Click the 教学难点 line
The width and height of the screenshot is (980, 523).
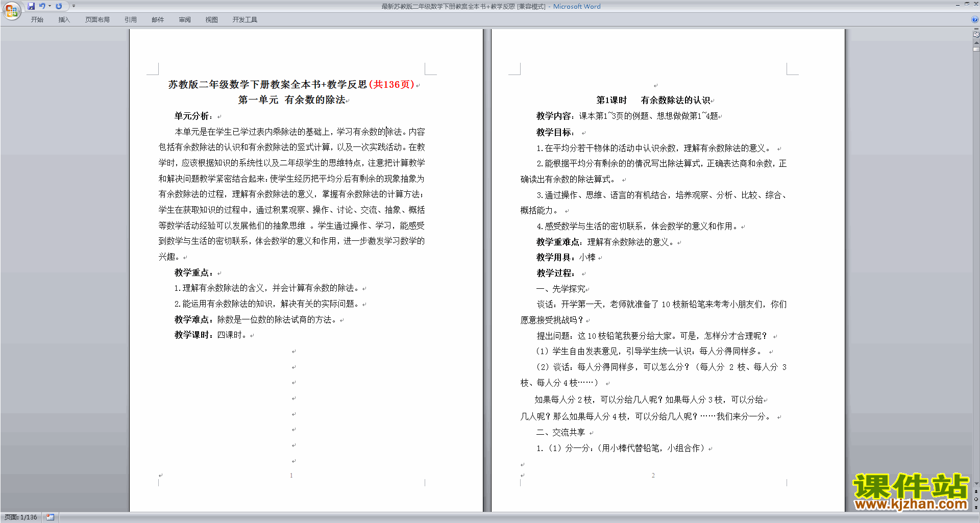256,320
